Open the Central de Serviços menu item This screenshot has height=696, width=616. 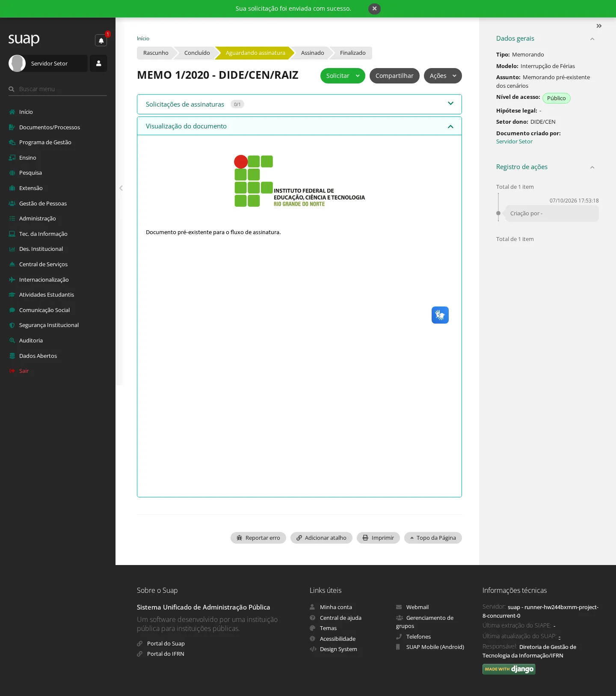43,264
